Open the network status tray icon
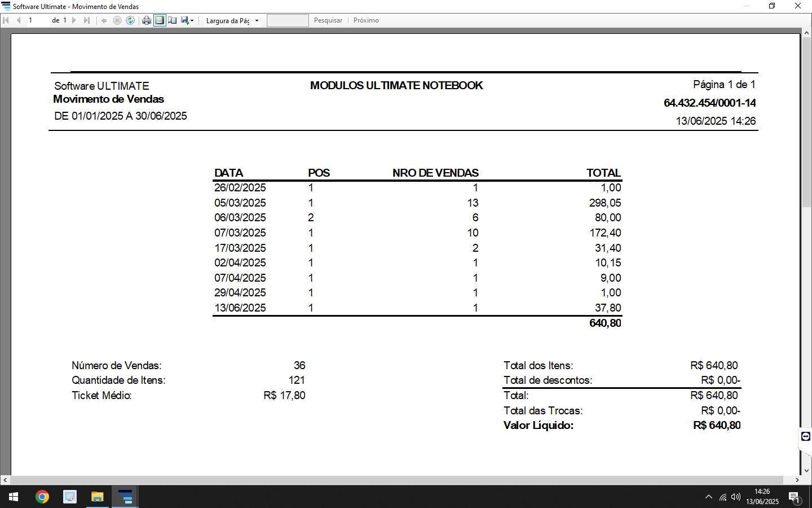The image size is (812, 508). pyautogui.click(x=723, y=497)
